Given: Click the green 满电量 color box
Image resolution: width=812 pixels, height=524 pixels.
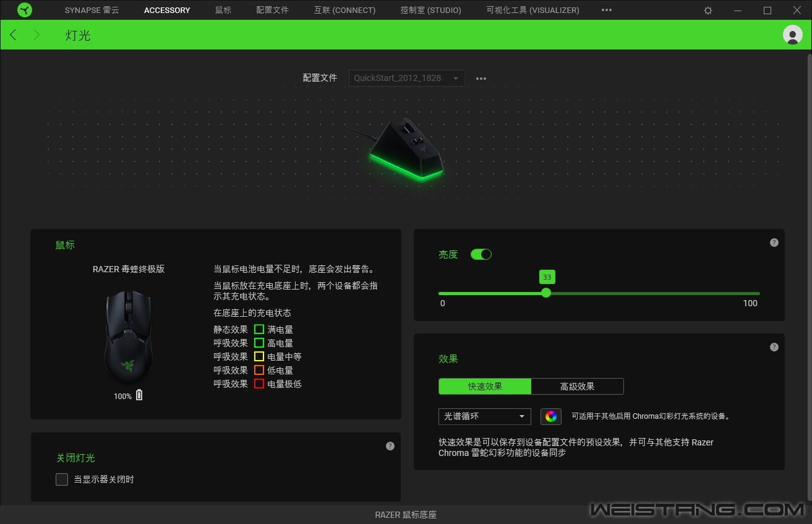Looking at the screenshot, I should 259,330.
